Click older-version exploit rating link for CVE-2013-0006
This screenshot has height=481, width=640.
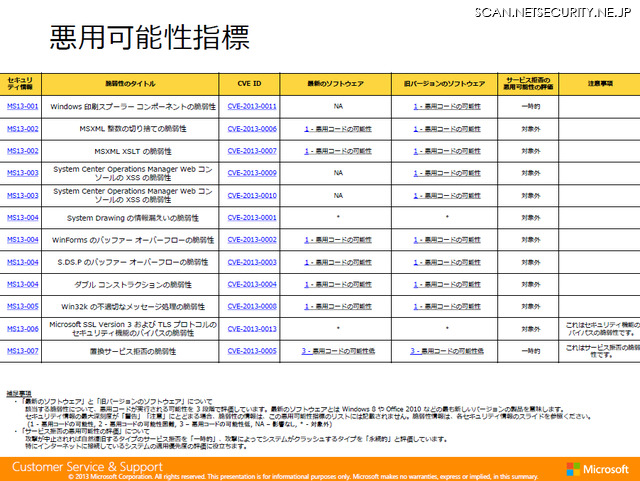(x=447, y=129)
